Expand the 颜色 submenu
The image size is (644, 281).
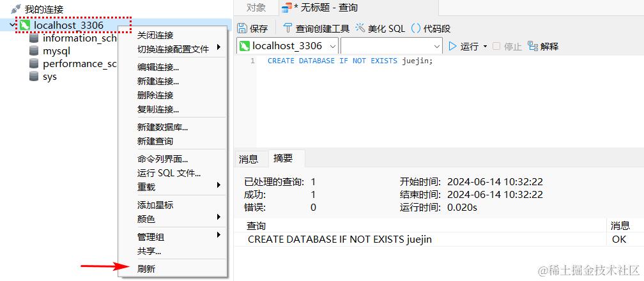[x=219, y=217]
